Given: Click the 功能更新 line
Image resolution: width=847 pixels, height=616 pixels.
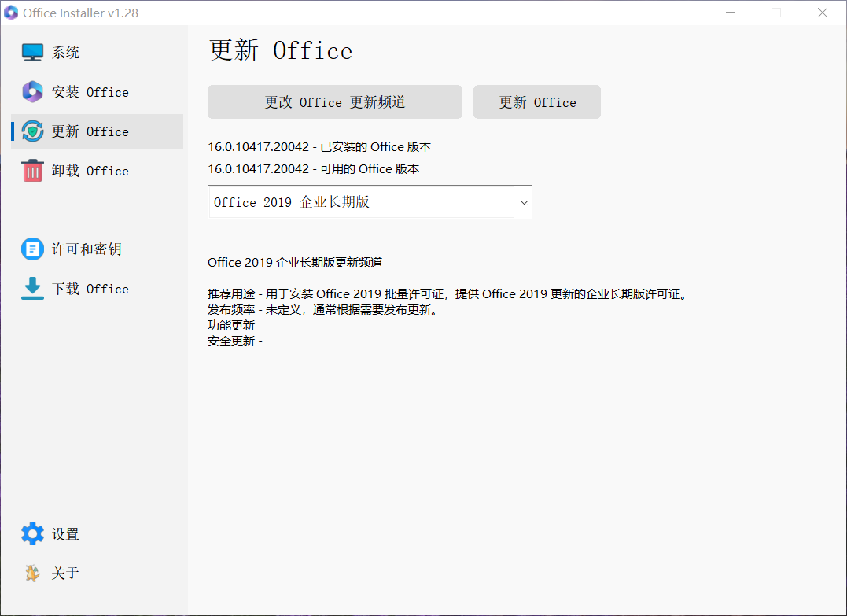Looking at the screenshot, I should (x=238, y=325).
